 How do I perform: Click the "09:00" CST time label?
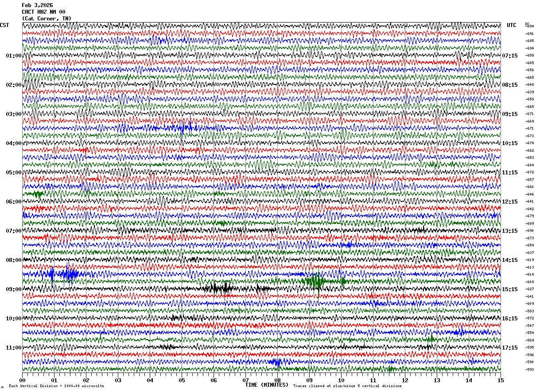(x=13, y=289)
